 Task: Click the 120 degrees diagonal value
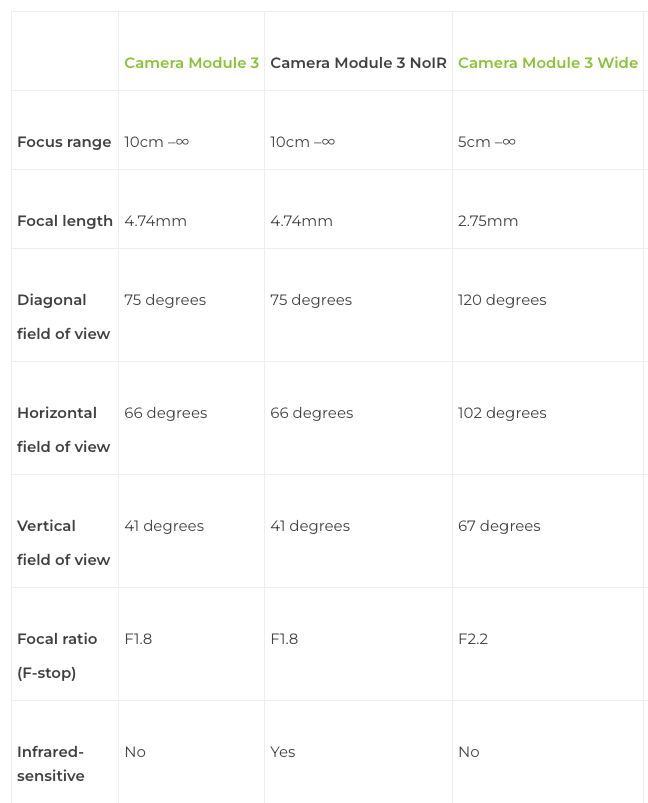502,300
